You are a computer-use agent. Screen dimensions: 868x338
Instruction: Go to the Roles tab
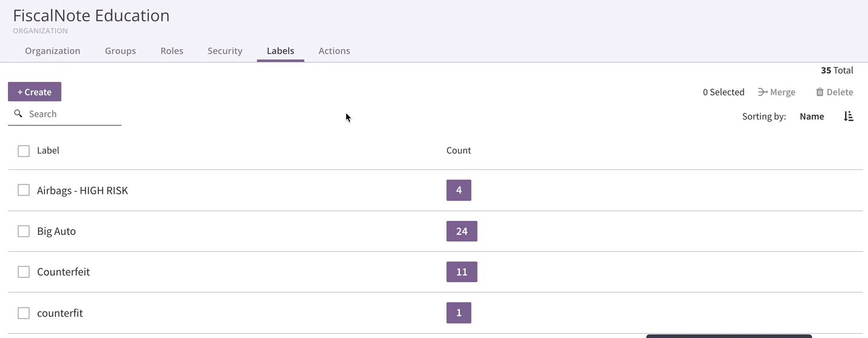(172, 51)
